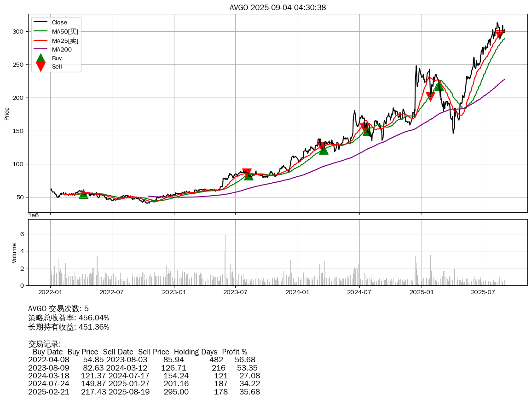Click the red Sell triangle in the legend
The width and height of the screenshot is (532, 400).
coord(40,67)
